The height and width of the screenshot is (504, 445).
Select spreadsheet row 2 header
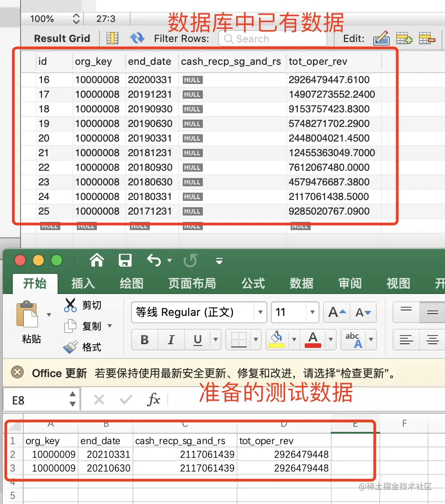[12, 454]
